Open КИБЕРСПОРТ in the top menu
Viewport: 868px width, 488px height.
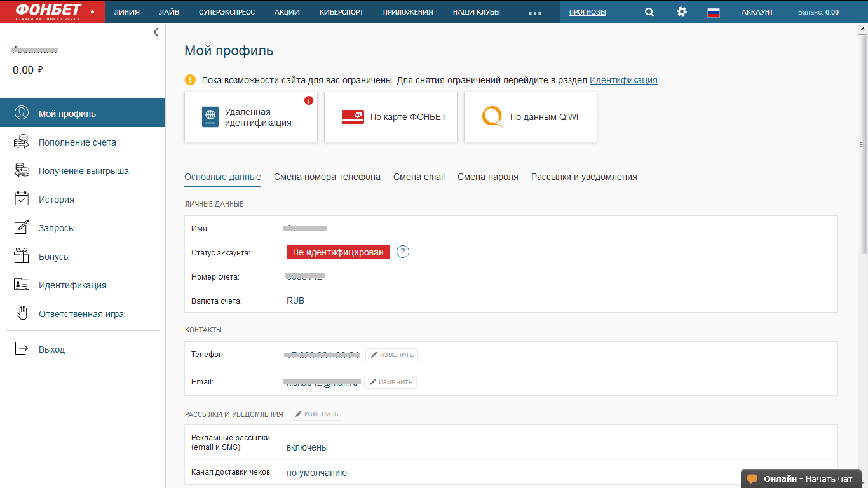pyautogui.click(x=341, y=12)
